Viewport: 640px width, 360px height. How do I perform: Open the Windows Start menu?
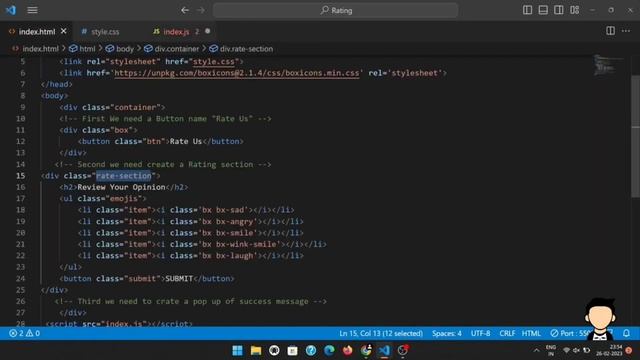click(x=237, y=350)
